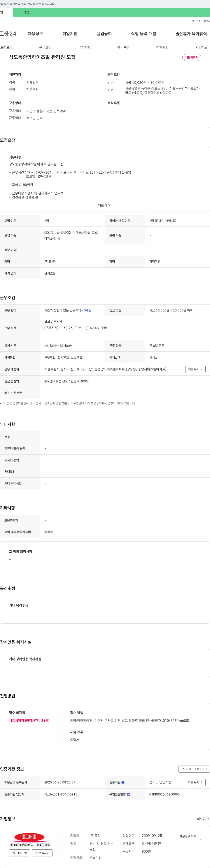Open the 실업급여 menu
Screen dimensions: 210x868
coord(104,34)
